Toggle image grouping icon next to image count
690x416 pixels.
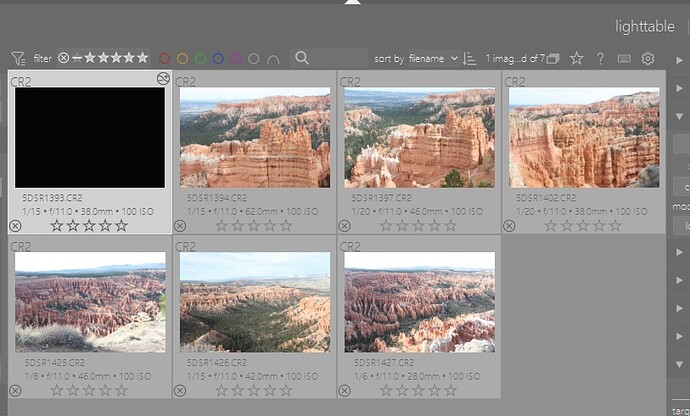coord(553,58)
